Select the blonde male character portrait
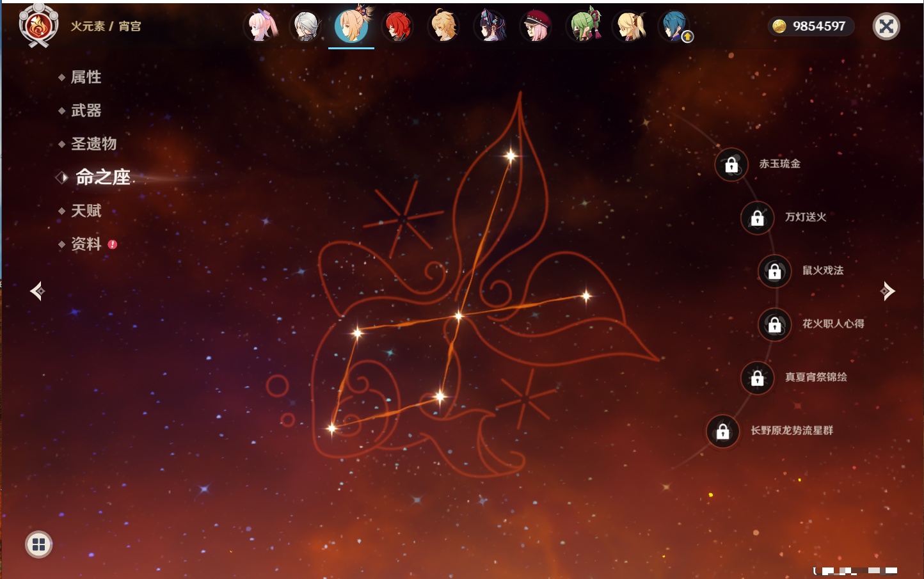This screenshot has width=924, height=579. (x=443, y=26)
